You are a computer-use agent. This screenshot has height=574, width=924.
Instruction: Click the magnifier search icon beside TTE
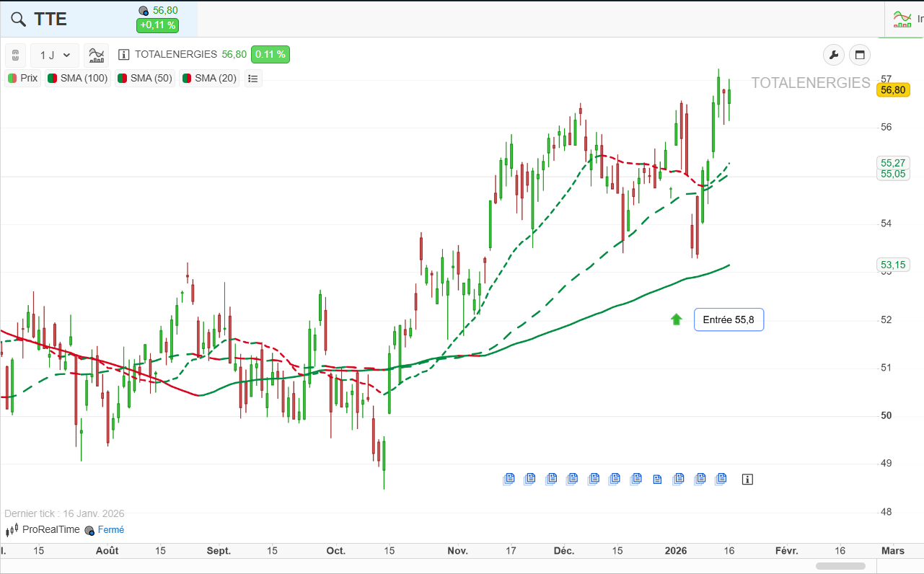(x=18, y=19)
